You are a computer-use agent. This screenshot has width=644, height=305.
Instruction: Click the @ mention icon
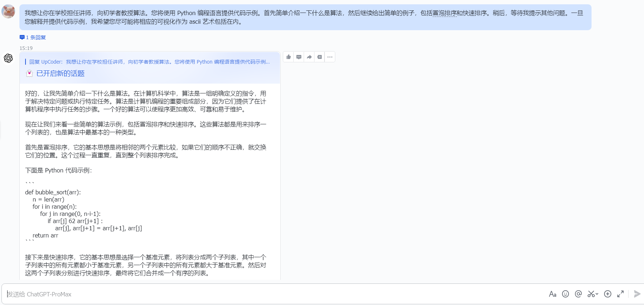point(578,294)
